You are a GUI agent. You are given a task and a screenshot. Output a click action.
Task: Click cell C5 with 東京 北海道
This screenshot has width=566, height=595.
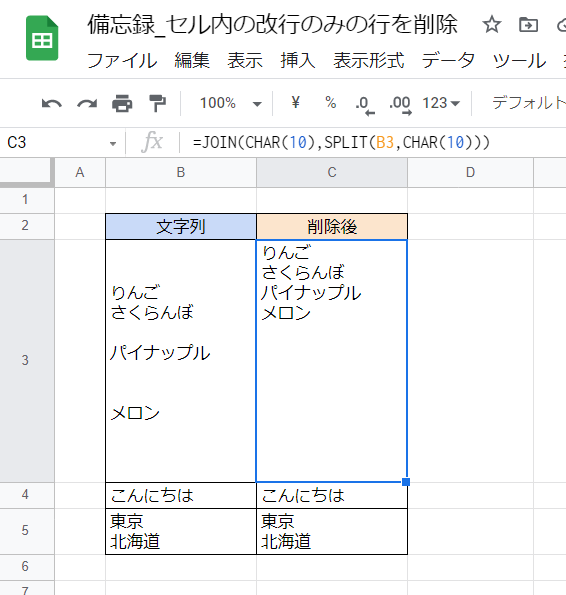pyautogui.click(x=332, y=531)
